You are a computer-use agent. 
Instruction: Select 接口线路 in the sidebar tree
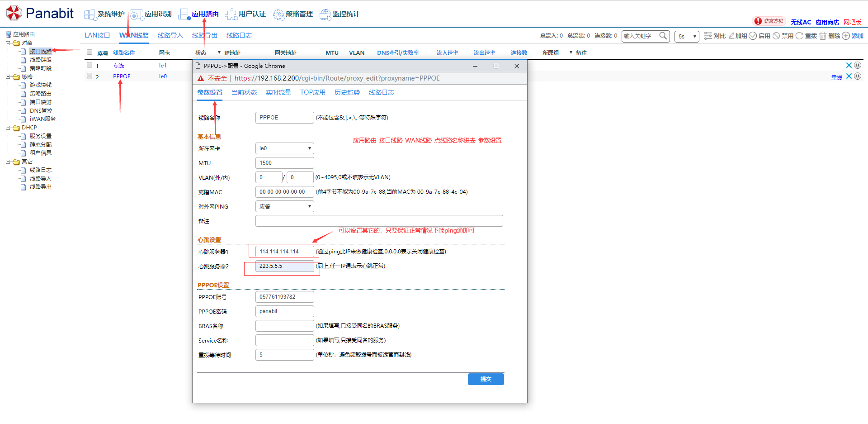point(41,52)
